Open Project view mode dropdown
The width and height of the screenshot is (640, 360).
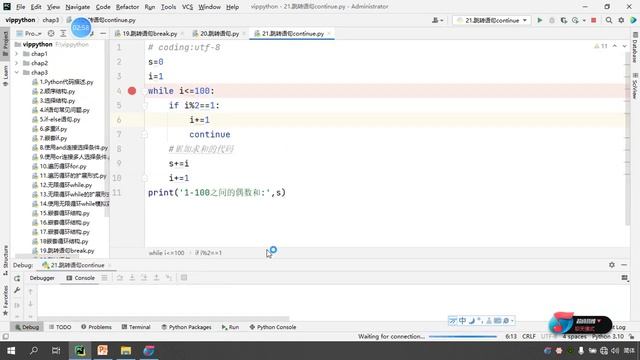click(x=29, y=33)
